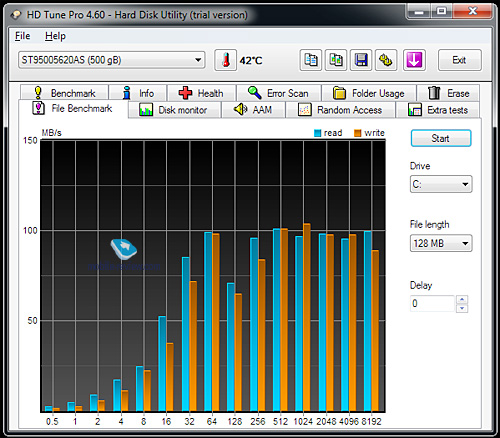Screen dimensions: 500x438
Task: Open the File menu
Action: click(x=23, y=36)
